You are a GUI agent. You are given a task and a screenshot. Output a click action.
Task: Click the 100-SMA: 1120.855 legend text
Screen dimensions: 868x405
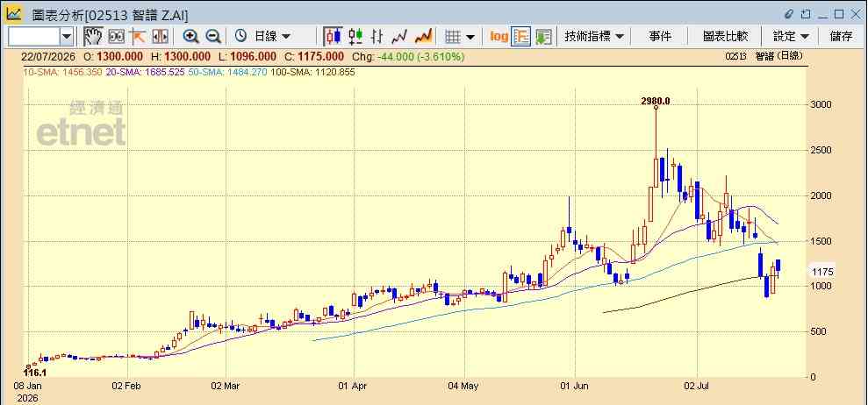pos(312,72)
